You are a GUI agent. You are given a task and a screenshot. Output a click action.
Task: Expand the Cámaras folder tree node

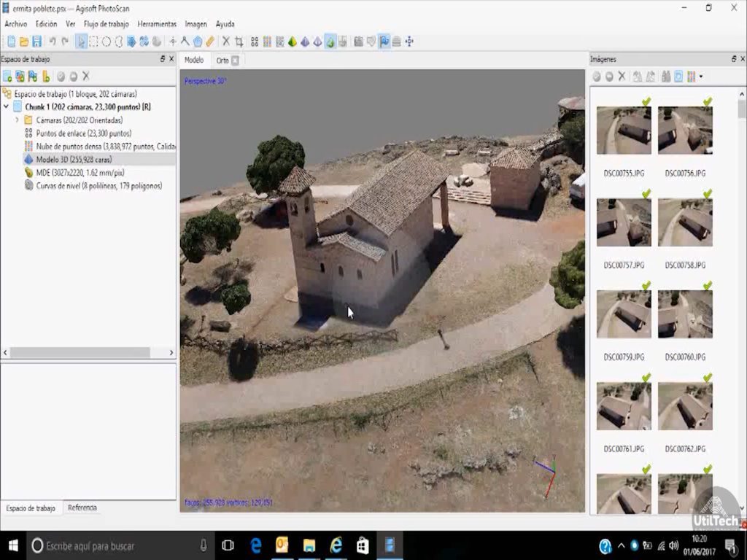[x=17, y=120]
